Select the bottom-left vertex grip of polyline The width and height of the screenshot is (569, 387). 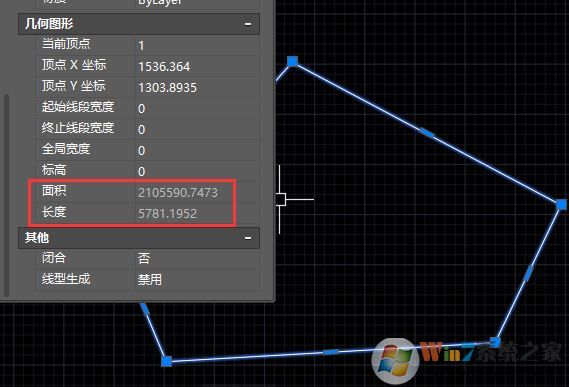click(167, 361)
